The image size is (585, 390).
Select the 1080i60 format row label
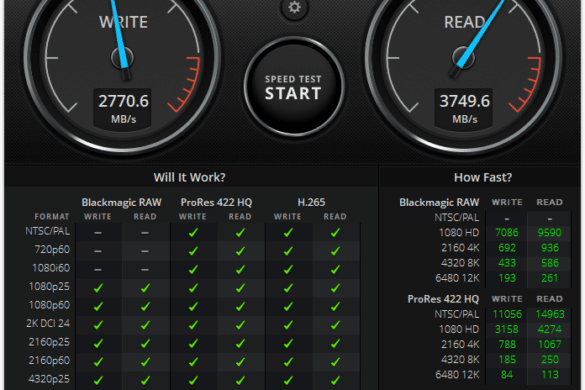(x=51, y=268)
